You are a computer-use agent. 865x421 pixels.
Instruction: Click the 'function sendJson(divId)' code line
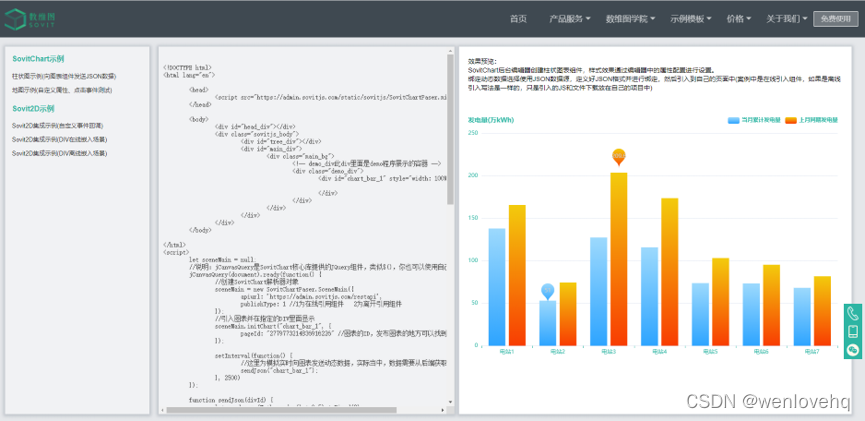coord(231,399)
